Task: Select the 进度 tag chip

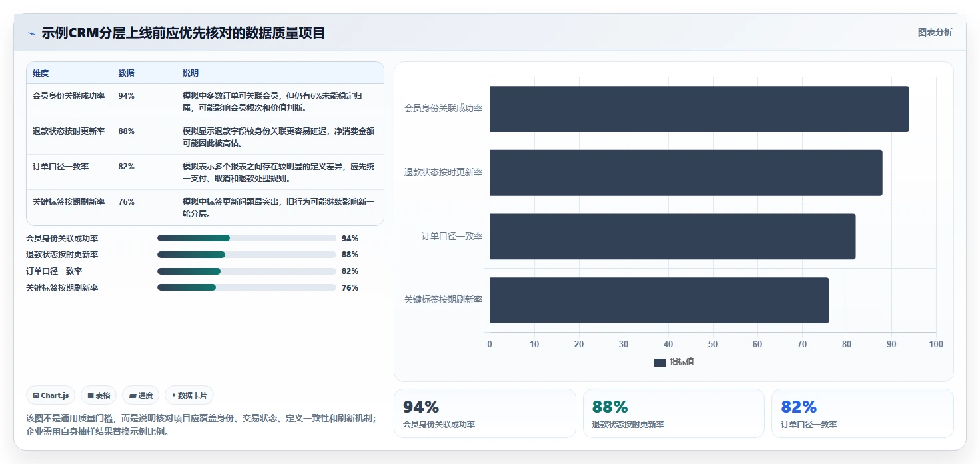Action: (x=141, y=395)
